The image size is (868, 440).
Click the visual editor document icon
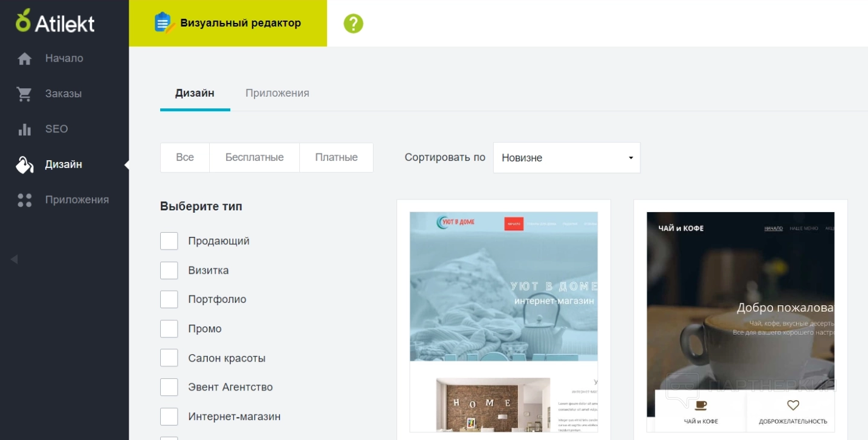pos(164,23)
